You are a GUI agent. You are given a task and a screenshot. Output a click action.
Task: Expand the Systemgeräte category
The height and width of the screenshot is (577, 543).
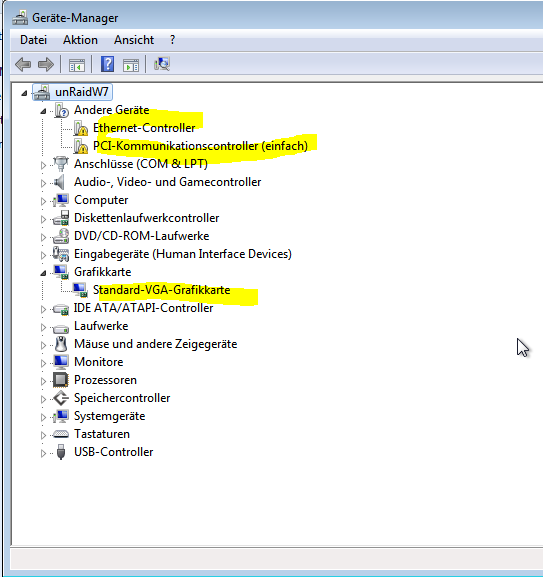coord(43,417)
